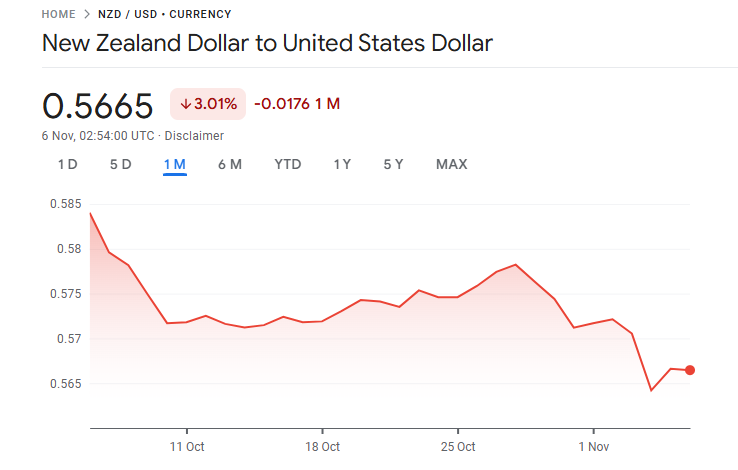Show the MAX time range

pos(451,164)
